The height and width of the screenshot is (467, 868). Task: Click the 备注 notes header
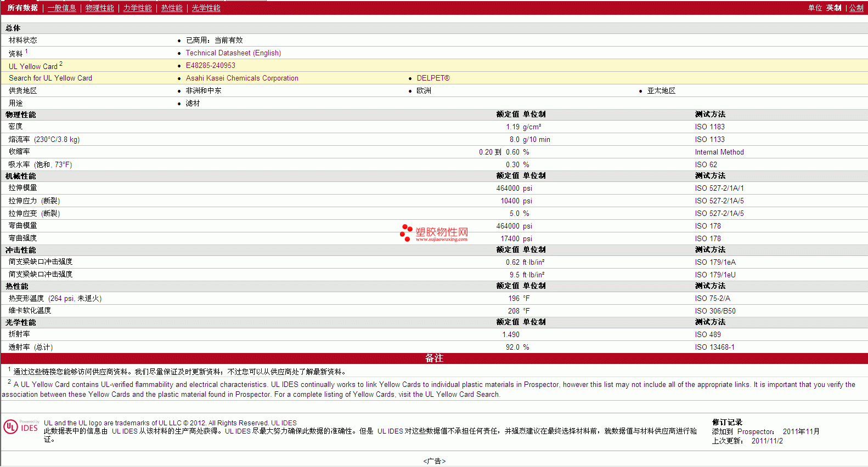434,358
